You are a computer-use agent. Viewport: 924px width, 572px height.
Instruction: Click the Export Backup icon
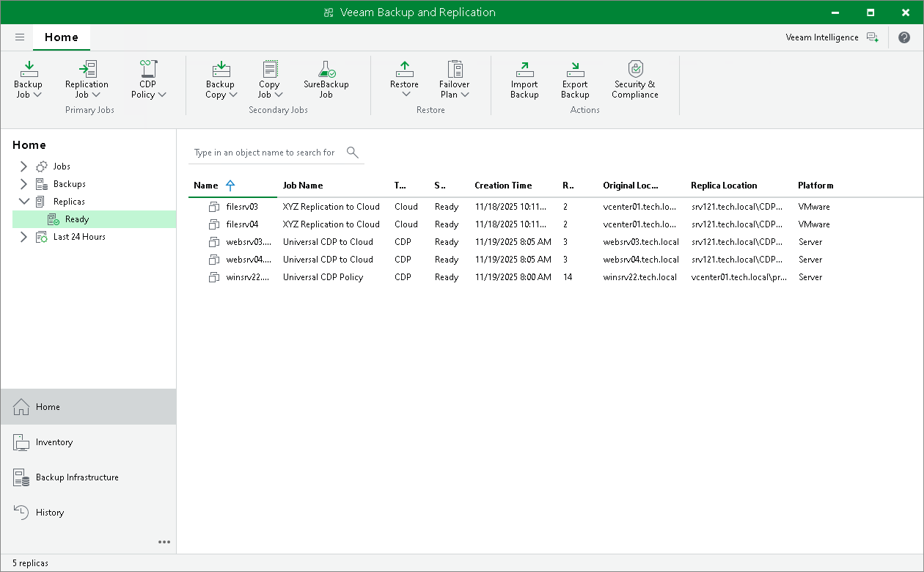point(575,70)
